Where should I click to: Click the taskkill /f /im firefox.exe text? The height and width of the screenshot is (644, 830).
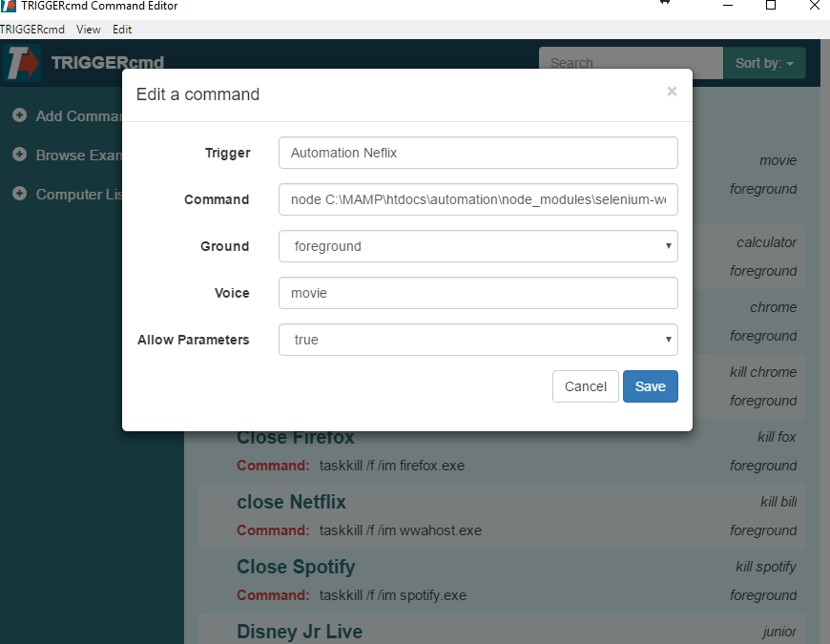392,466
